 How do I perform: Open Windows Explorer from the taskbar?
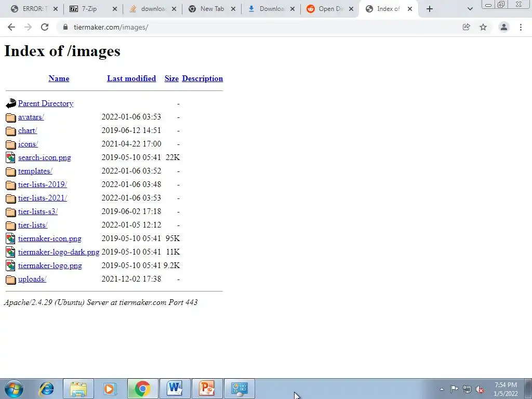[78, 389]
